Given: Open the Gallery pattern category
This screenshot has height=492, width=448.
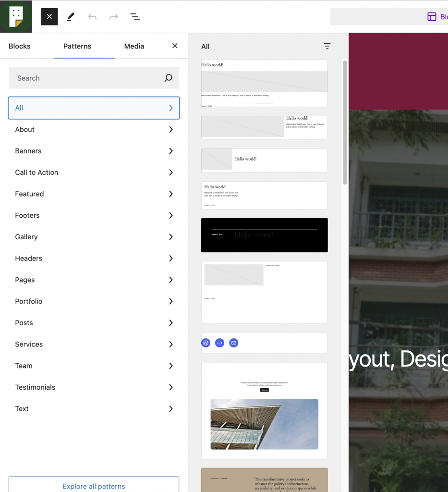Looking at the screenshot, I should (x=94, y=237).
